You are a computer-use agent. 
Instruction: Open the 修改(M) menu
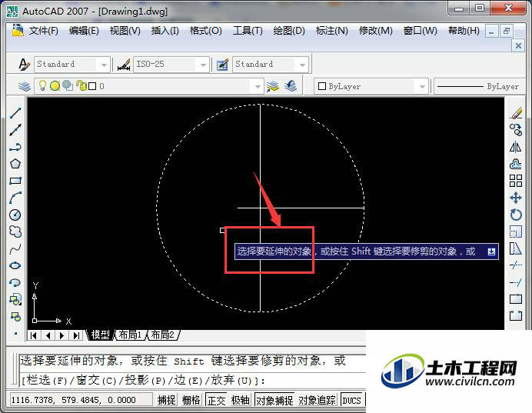[x=376, y=31]
